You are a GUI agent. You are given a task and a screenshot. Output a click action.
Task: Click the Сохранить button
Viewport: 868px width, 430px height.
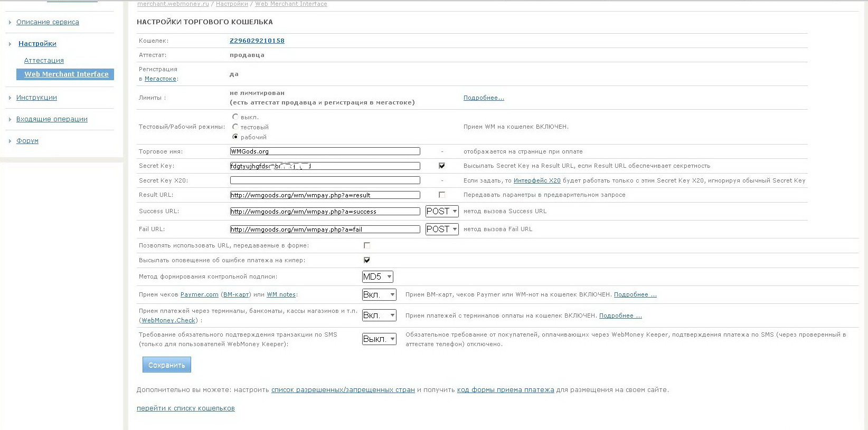click(x=167, y=365)
